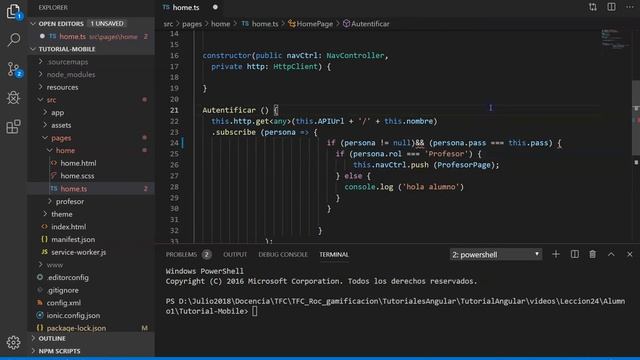
Task: Switch to the Output tab
Action: [235, 254]
